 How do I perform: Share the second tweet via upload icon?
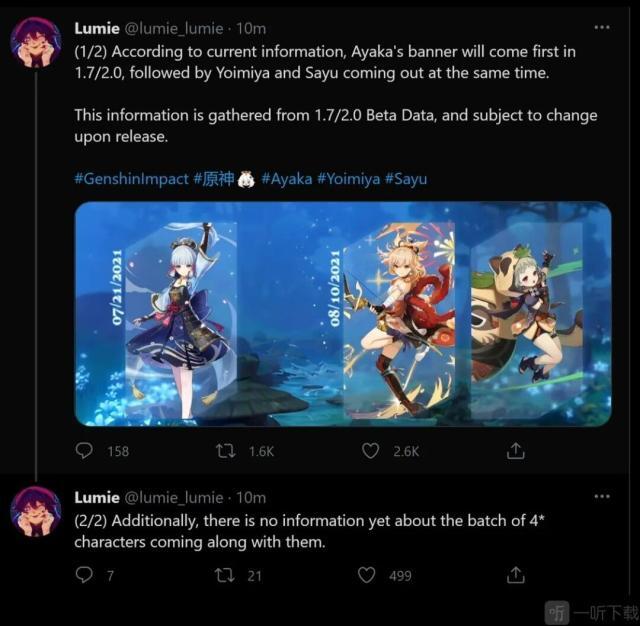[x=516, y=575]
